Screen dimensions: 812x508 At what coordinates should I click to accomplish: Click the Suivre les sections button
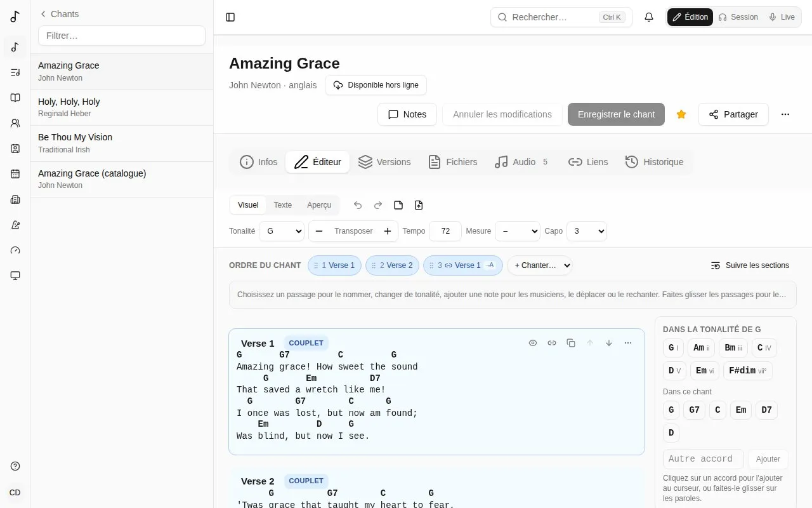point(750,265)
